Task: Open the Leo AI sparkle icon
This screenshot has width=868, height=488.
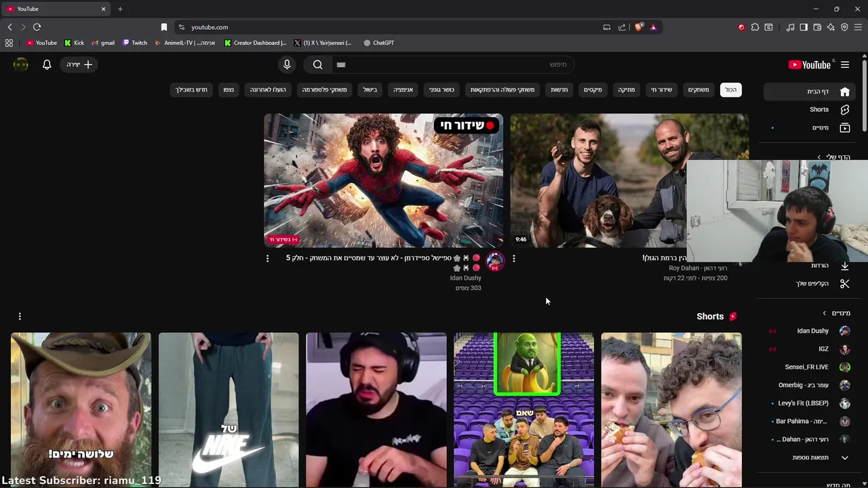Action: (831, 27)
